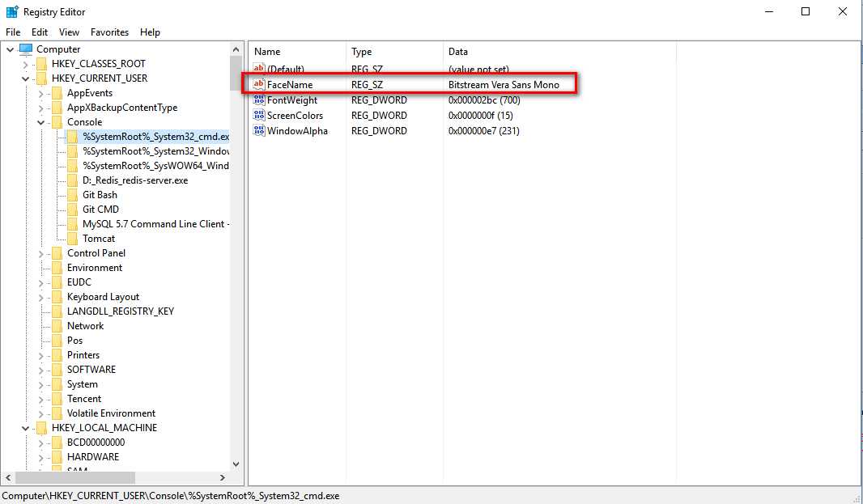
Task: Expand the Keyboard Layout key
Action: click(x=40, y=297)
